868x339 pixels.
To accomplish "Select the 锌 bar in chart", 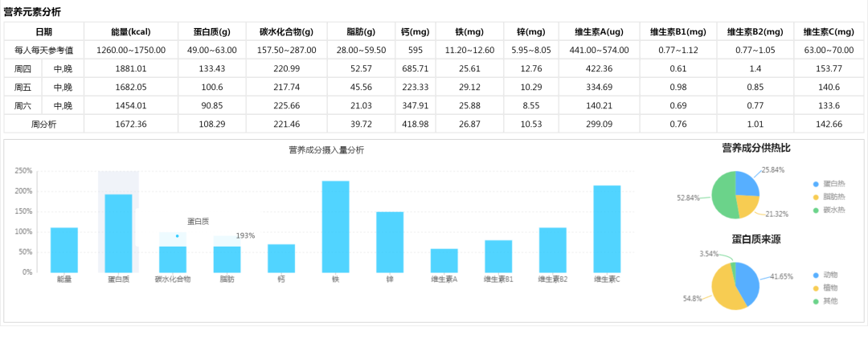I will pyautogui.click(x=390, y=243).
